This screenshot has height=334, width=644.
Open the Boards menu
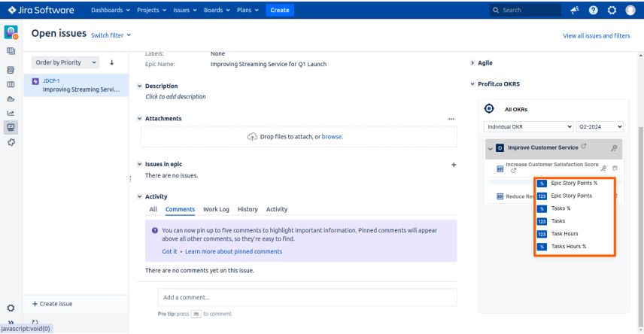coord(217,10)
